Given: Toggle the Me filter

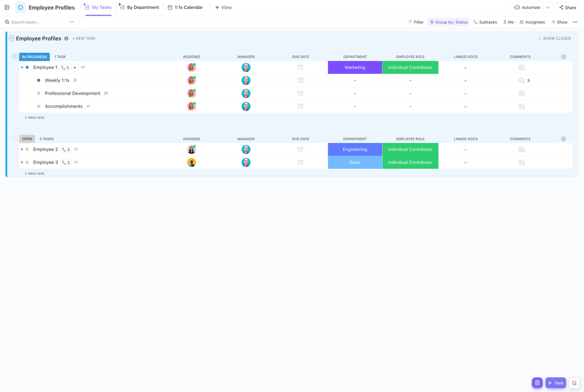Looking at the screenshot, I should [x=508, y=22].
